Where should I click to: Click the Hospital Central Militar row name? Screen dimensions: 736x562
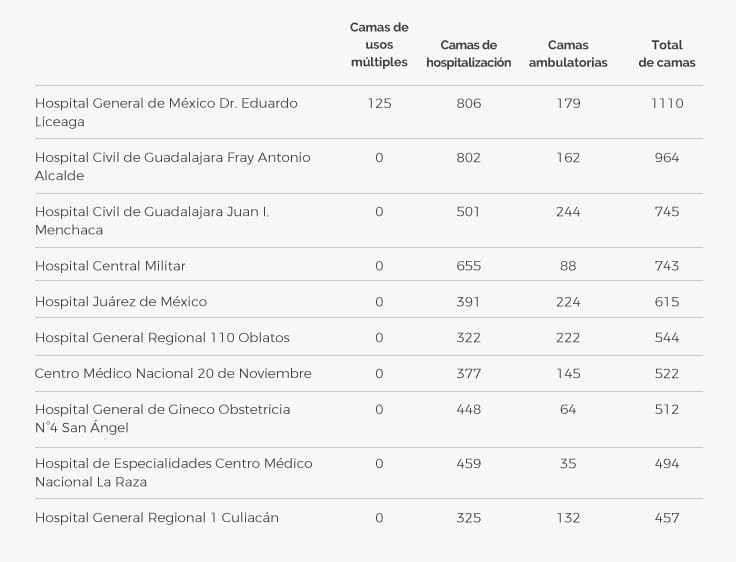110,266
